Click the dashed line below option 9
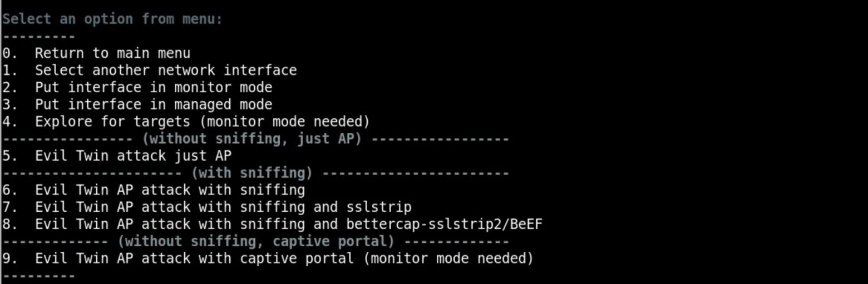 coord(38,276)
